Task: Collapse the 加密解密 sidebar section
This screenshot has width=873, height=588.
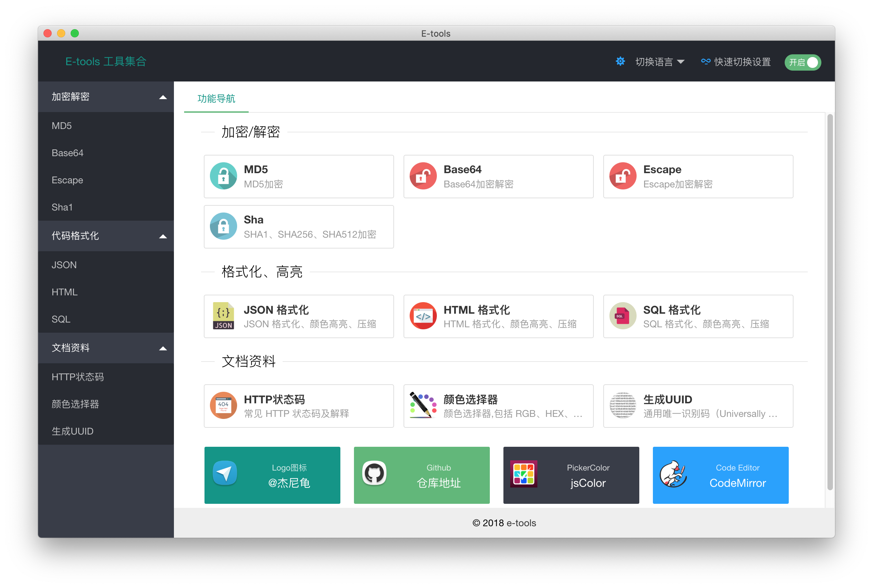Action: click(x=106, y=97)
